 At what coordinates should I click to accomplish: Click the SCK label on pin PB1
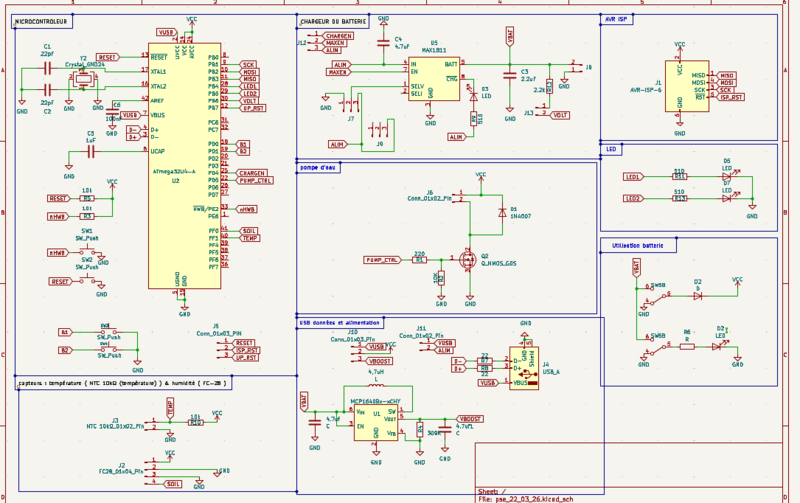click(247, 65)
